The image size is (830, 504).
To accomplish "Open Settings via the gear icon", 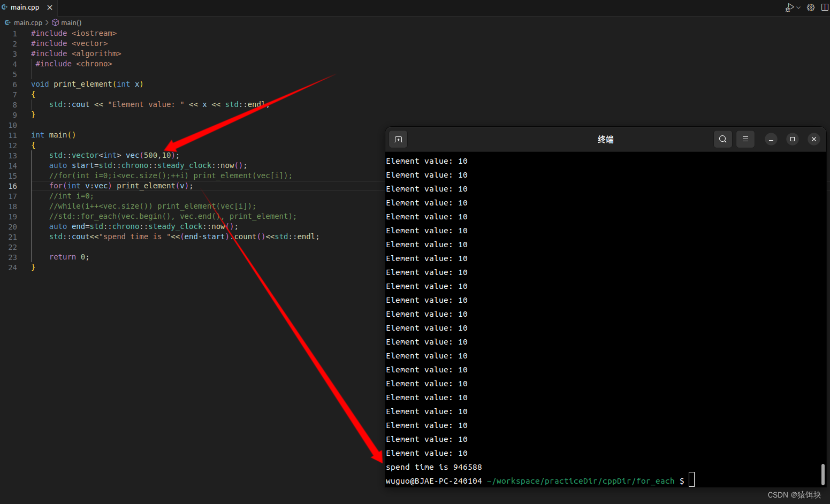I will (x=810, y=7).
